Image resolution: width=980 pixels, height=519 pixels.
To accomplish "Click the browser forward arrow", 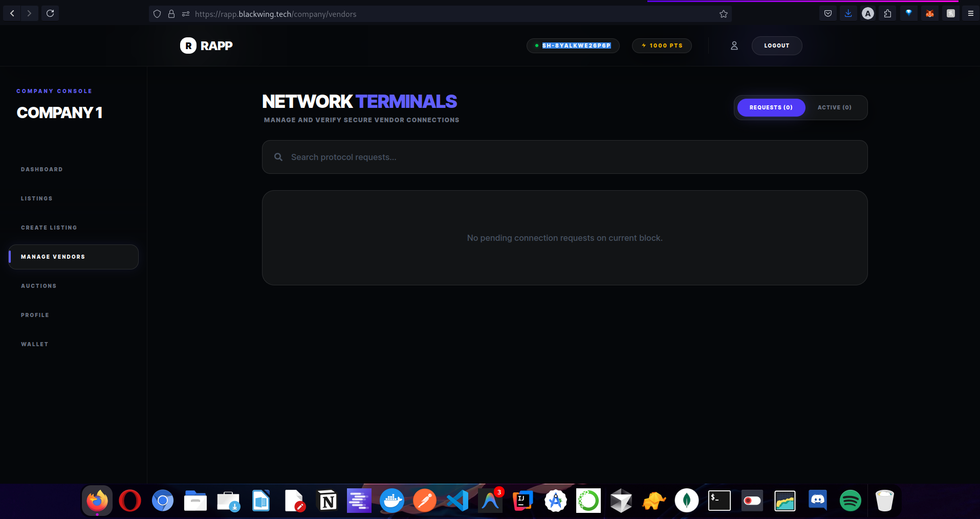I will pos(29,13).
